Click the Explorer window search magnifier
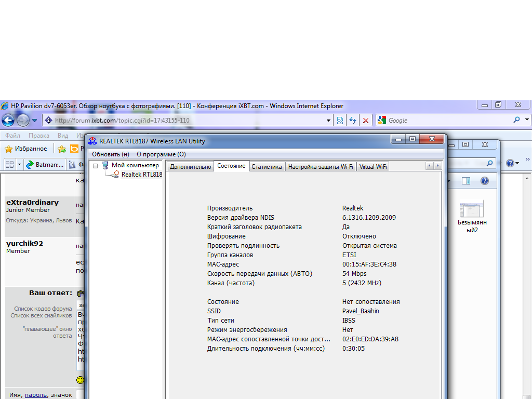 pos(489,163)
